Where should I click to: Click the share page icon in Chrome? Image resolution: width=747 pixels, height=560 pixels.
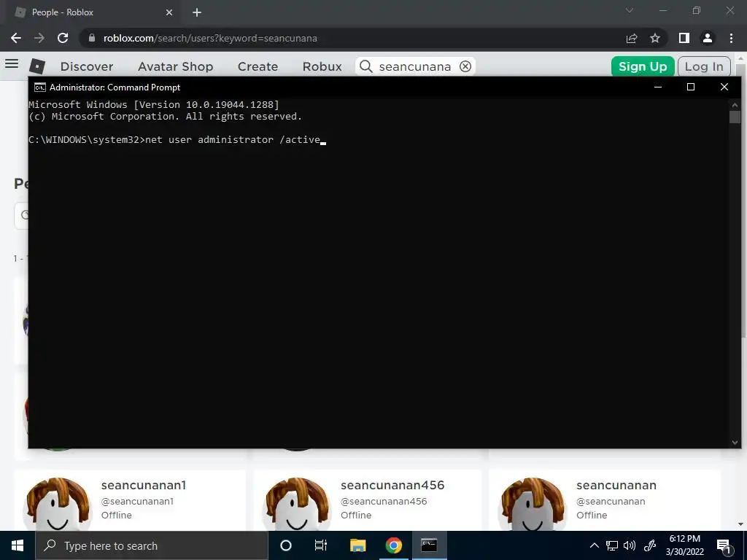click(632, 38)
